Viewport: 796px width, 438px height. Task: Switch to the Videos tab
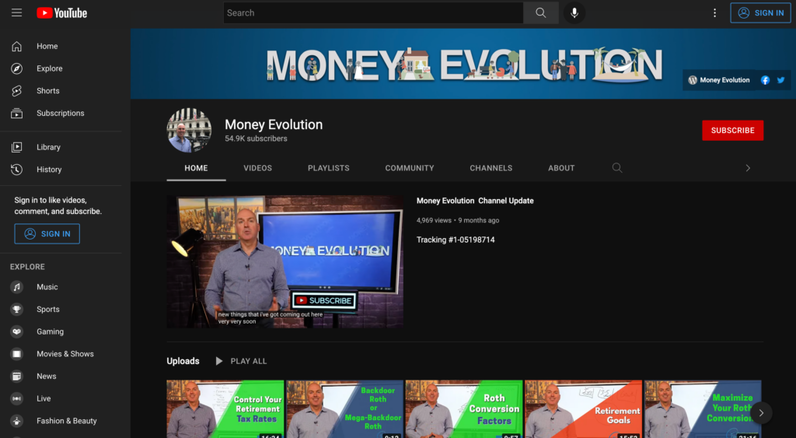click(257, 168)
